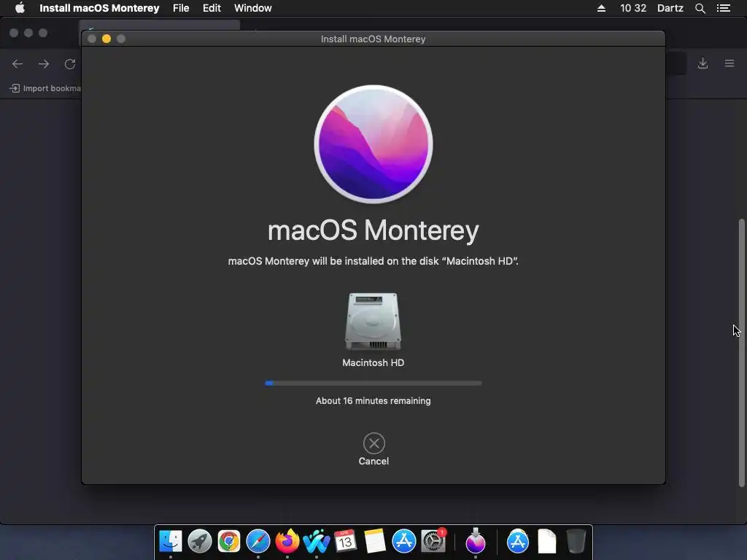Viewport: 747px width, 560px height.
Task: Click the "About 16 minutes remaining" text
Action: tap(373, 401)
